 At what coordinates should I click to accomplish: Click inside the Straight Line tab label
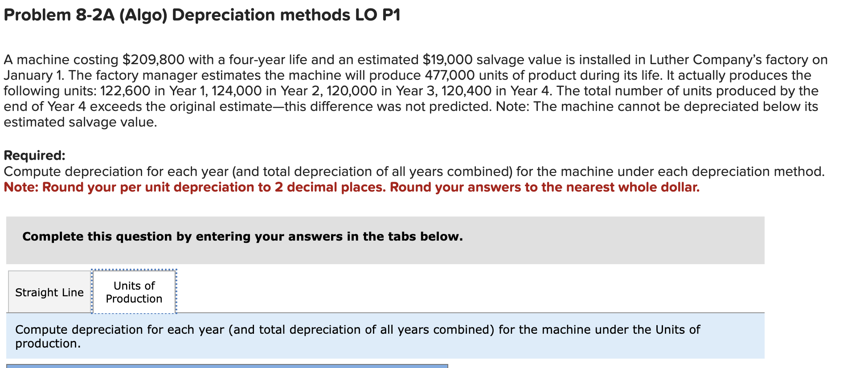(x=49, y=293)
